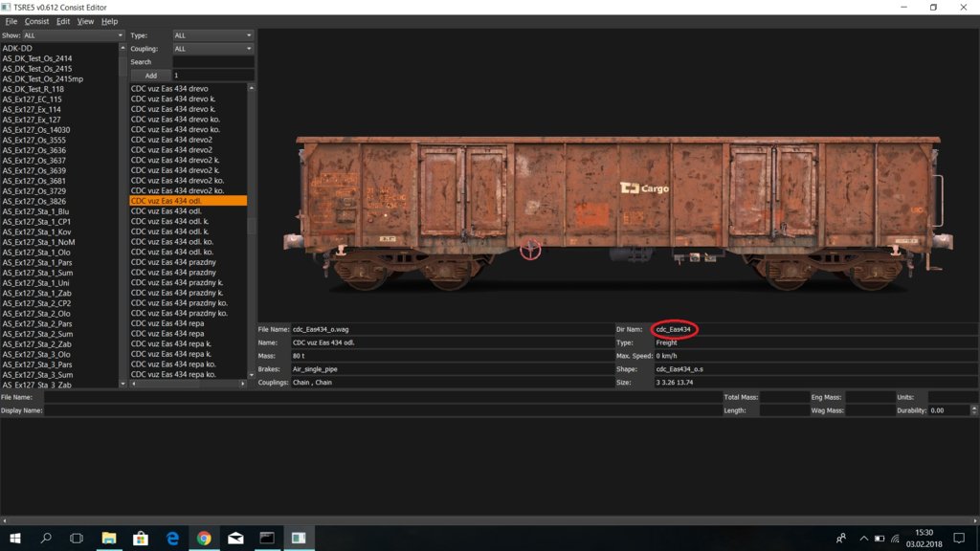Click the Search input field

pos(212,62)
